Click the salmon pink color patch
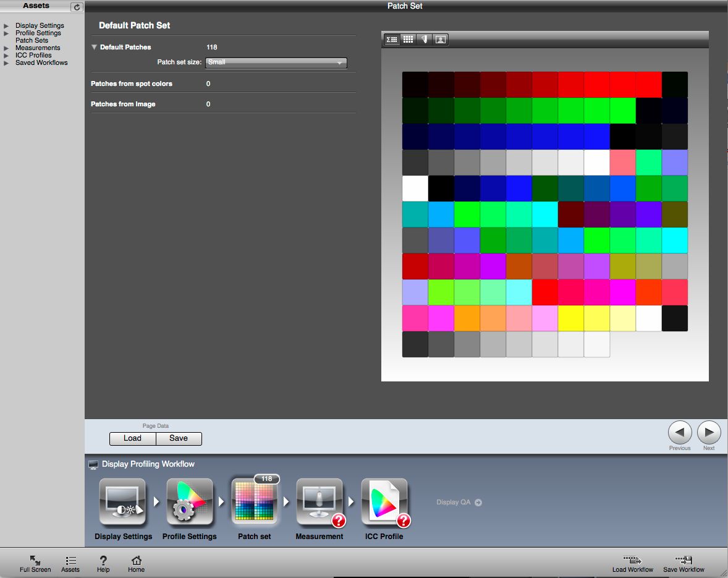Screen dimensions: 728x578 pyautogui.click(x=622, y=163)
